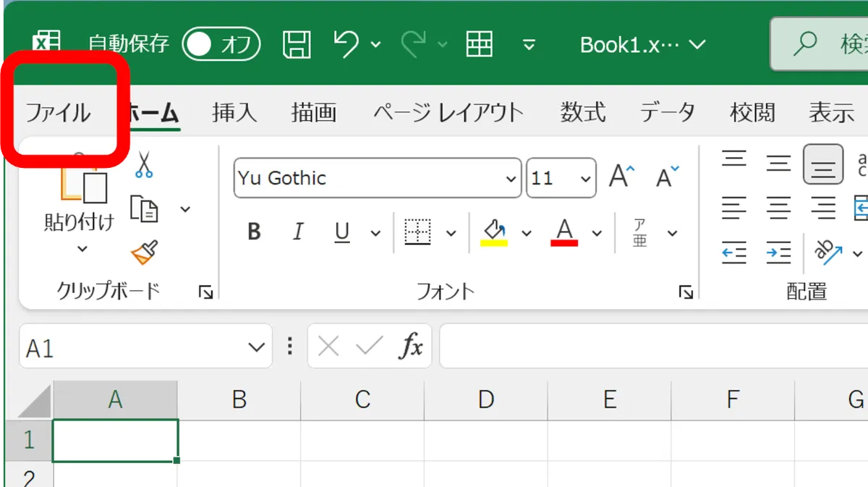Open the font size dropdown

tap(584, 179)
